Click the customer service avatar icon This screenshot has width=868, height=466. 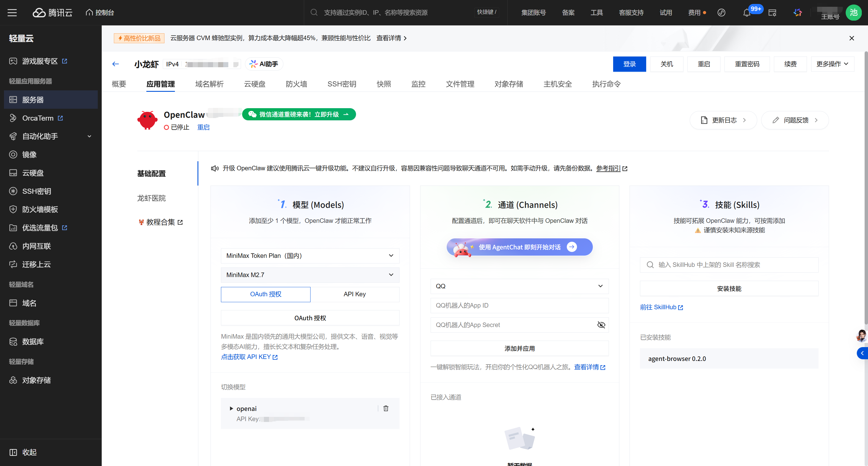click(x=861, y=336)
